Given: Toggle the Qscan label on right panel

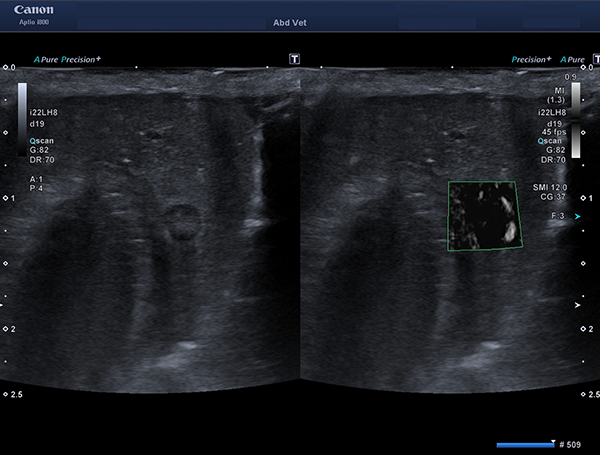Looking at the screenshot, I should 549,141.
